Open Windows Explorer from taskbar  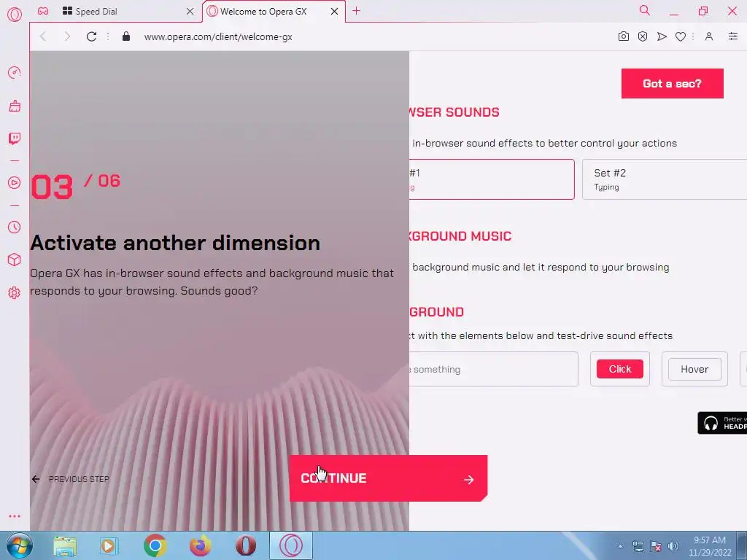tap(65, 546)
